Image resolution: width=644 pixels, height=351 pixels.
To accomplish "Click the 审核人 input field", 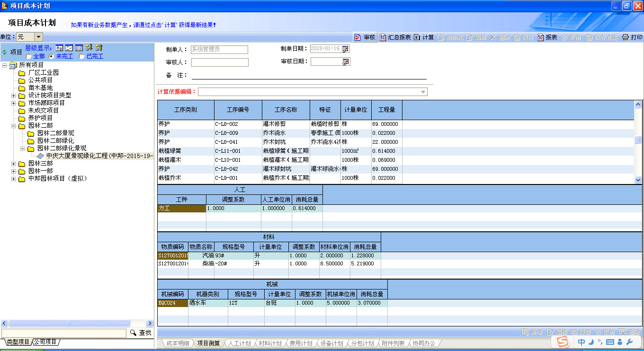I will pos(220,62).
